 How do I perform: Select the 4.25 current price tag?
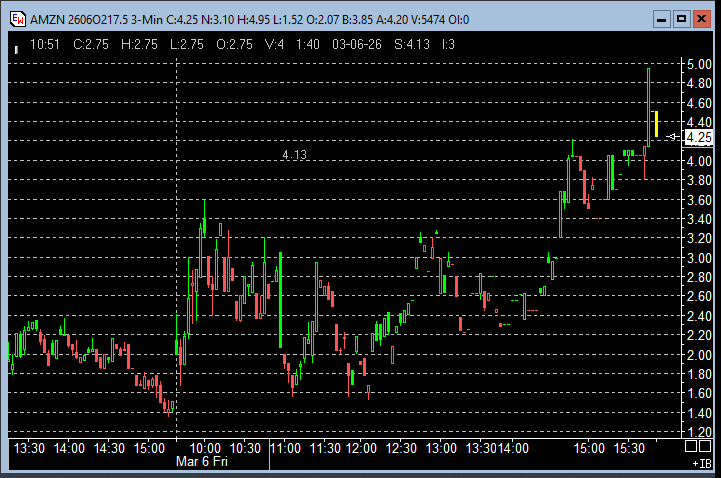coord(698,137)
